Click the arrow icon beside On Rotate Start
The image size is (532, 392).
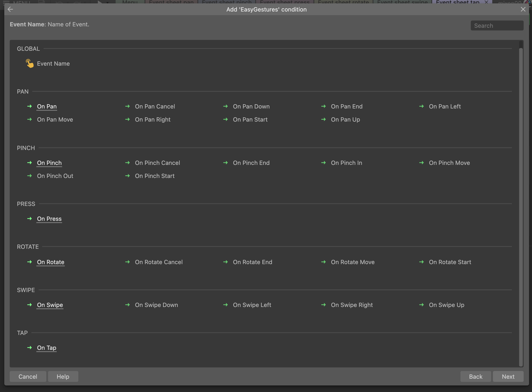click(422, 262)
